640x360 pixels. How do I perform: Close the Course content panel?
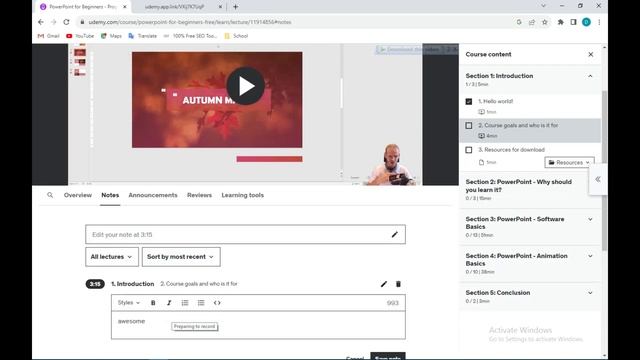tap(591, 54)
